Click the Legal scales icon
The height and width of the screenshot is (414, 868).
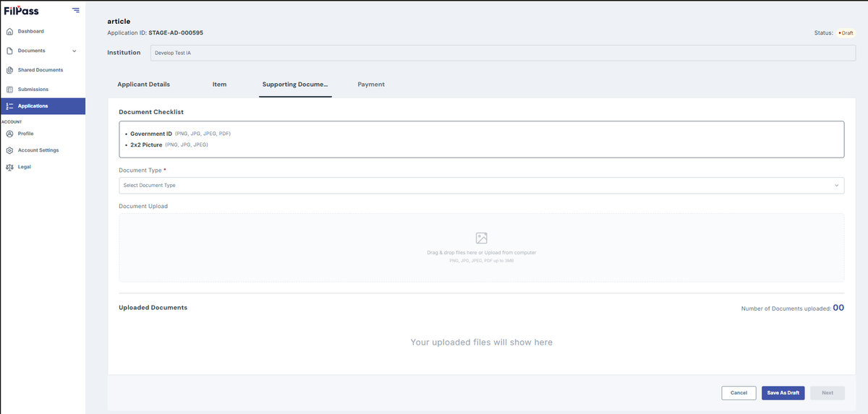(x=9, y=167)
